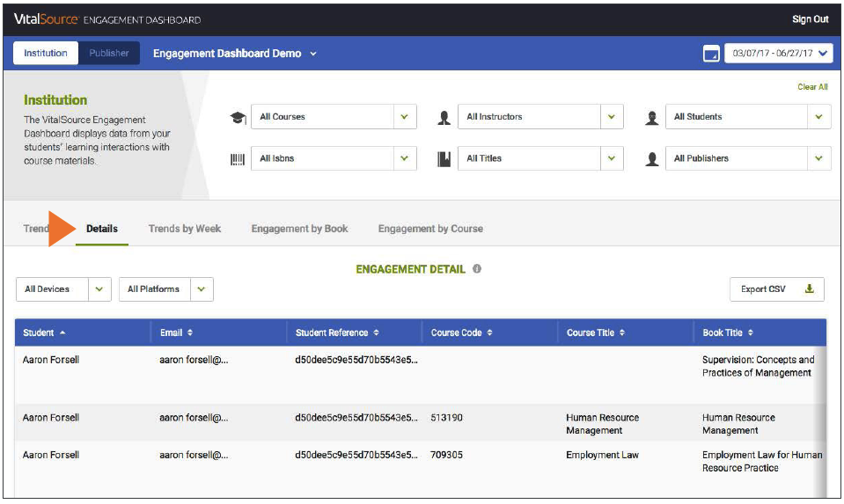
Task: Switch to the Publisher view
Action: coord(109,54)
